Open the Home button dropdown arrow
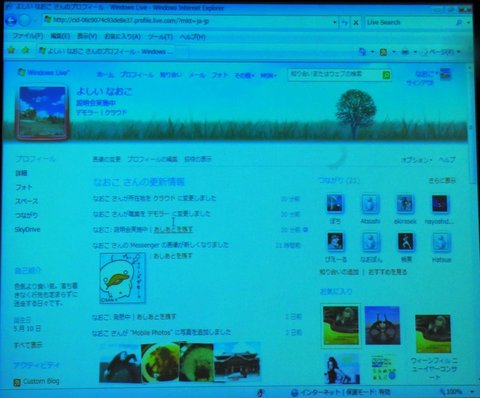The width and height of the screenshot is (480, 398). tap(373, 52)
